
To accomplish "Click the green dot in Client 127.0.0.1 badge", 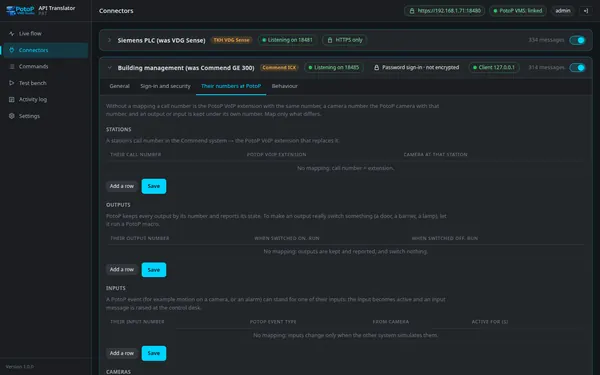I will coord(475,68).
